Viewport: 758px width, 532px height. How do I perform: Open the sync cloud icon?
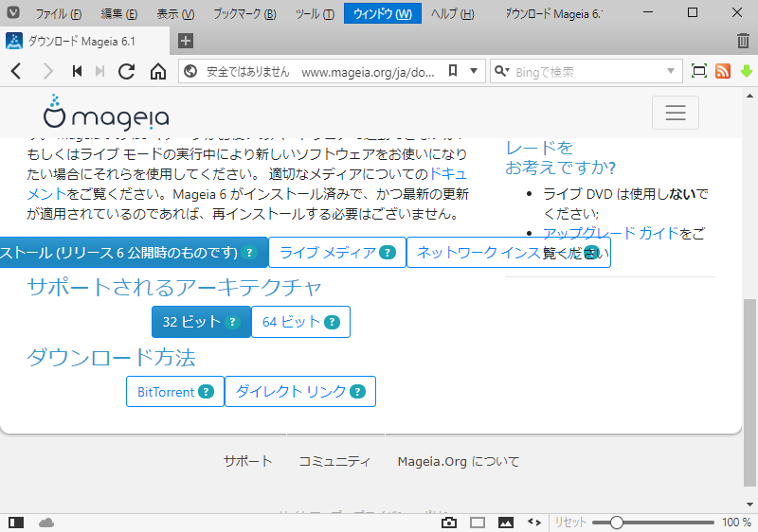click(x=45, y=523)
